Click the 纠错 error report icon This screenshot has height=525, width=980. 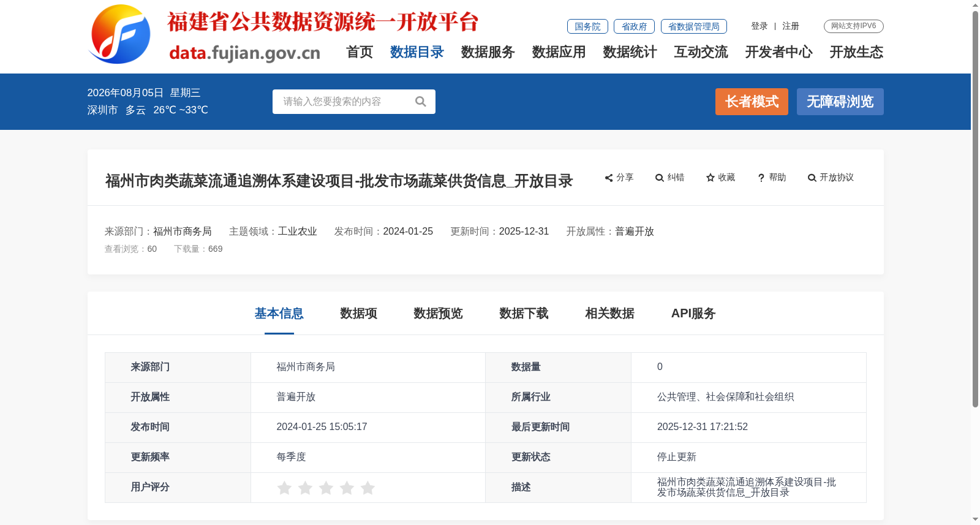[x=660, y=178]
